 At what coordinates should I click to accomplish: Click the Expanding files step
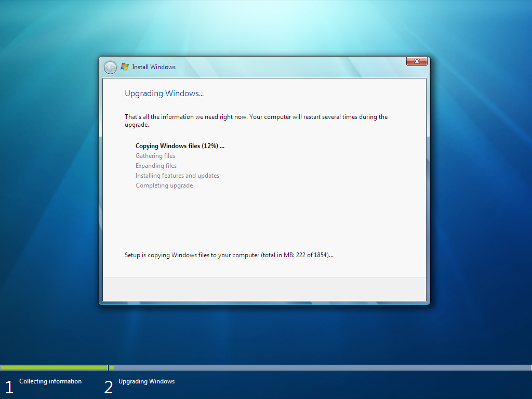coord(156,166)
